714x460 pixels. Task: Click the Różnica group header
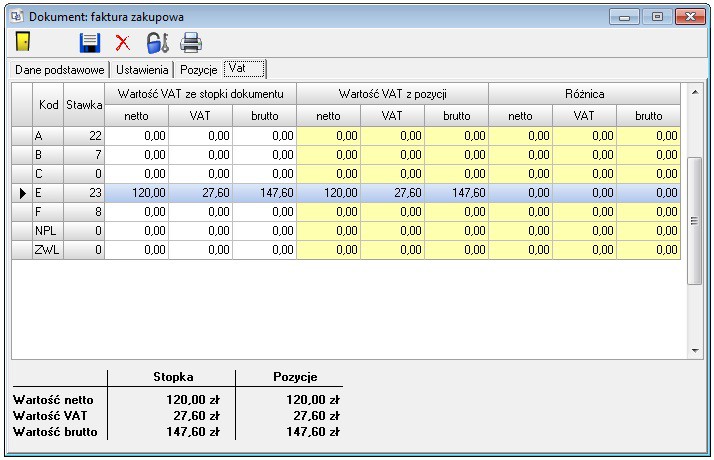click(x=585, y=94)
